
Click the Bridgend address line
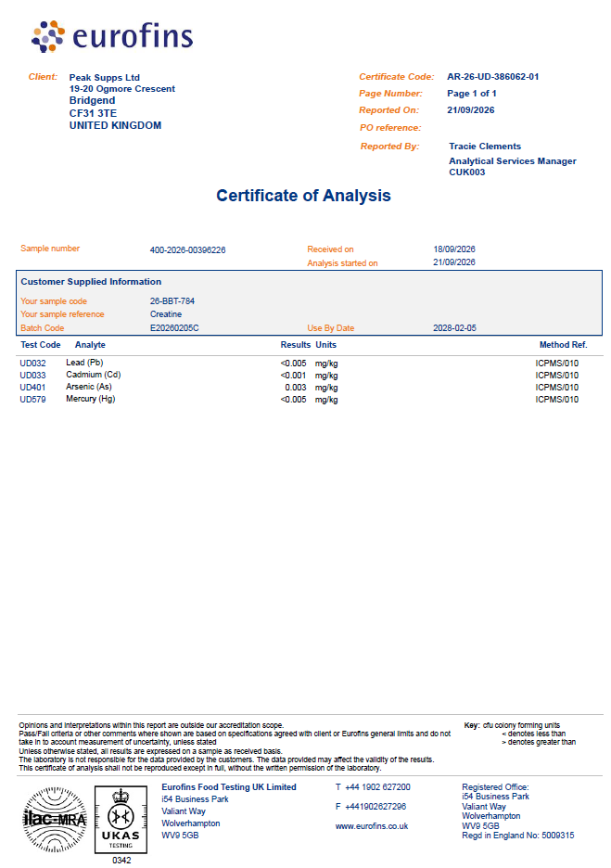pos(92,100)
